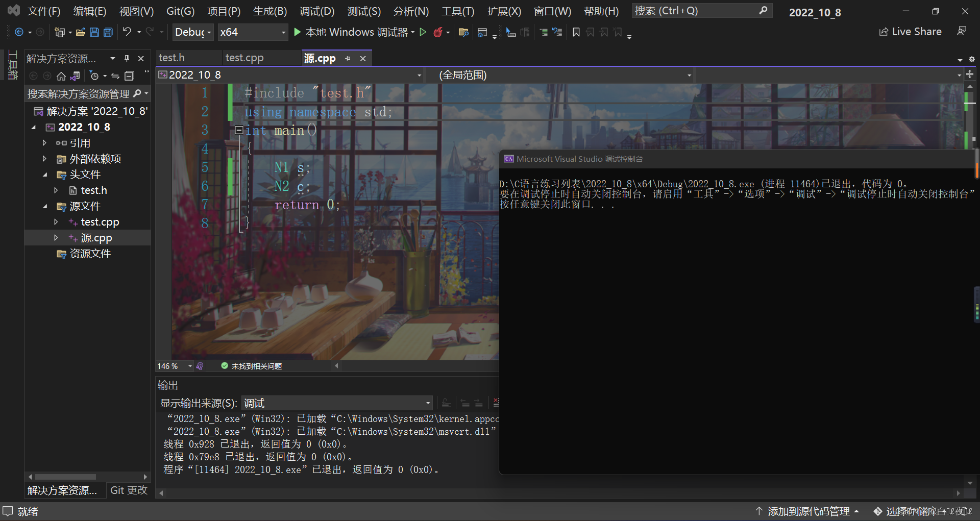Click the comment selected lines icon
Viewport: 980px width, 521px height.
coord(544,32)
